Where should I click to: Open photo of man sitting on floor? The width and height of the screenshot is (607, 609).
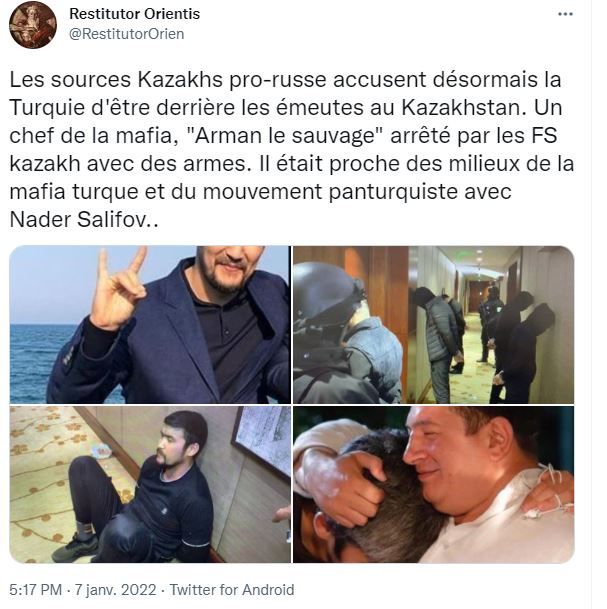point(150,484)
